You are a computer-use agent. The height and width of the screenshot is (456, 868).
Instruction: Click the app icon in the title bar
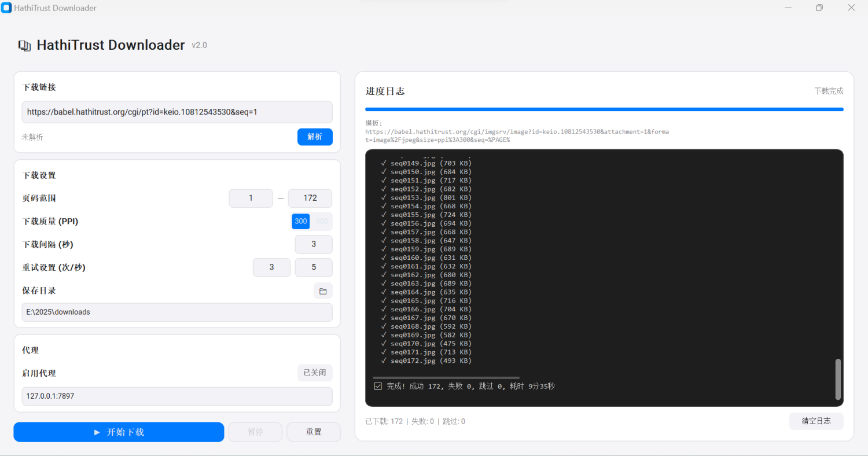click(x=6, y=8)
